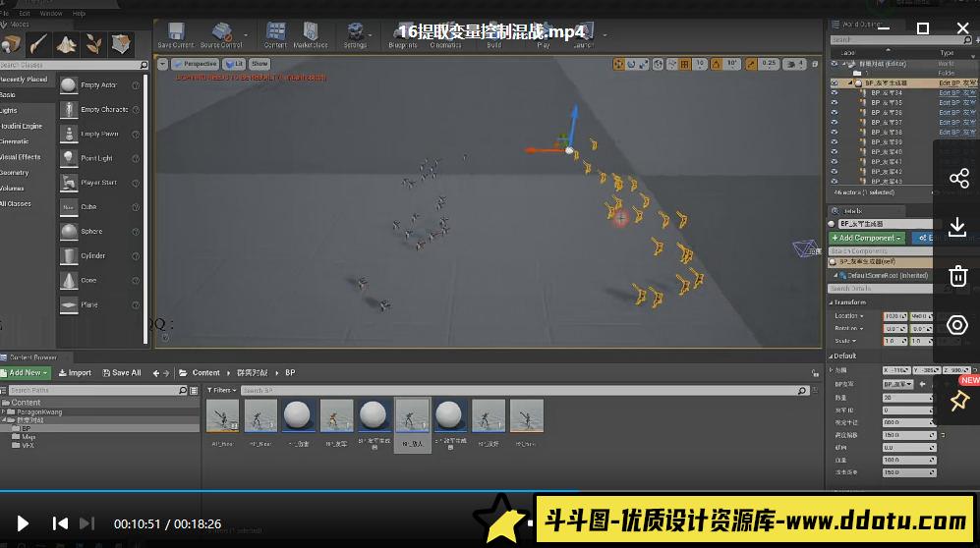The width and height of the screenshot is (980, 548).
Task: Play the video in the player
Action: 23,523
